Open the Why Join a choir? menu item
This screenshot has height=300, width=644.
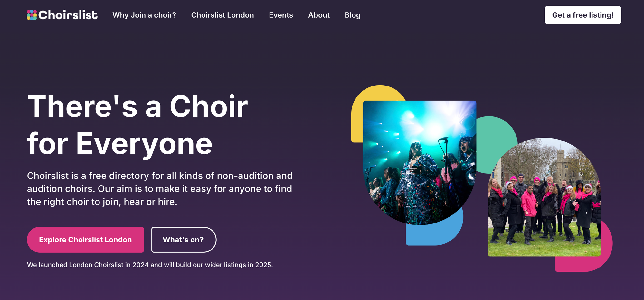click(144, 15)
